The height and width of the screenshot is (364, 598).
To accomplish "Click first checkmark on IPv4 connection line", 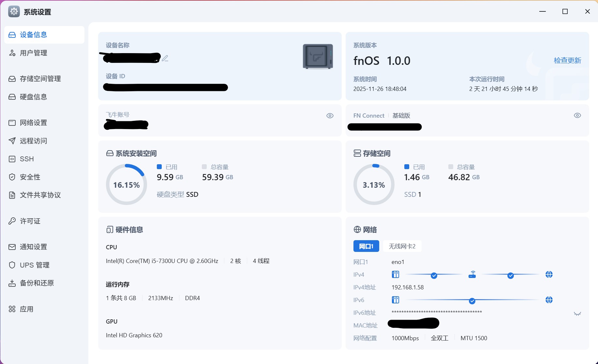I will click(x=434, y=276).
